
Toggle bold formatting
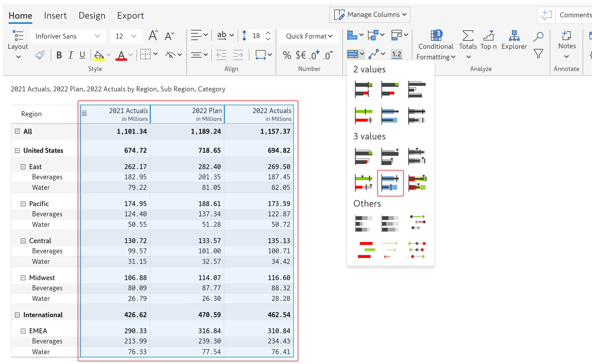tap(59, 55)
